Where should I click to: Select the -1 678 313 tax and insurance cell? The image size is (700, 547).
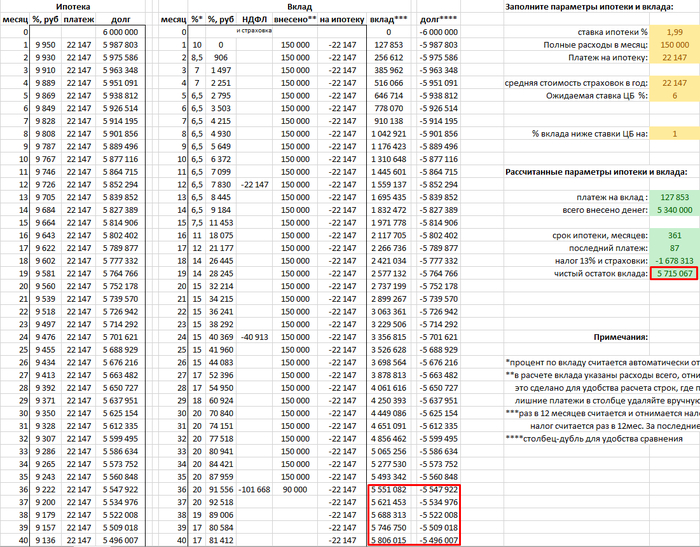(674, 259)
